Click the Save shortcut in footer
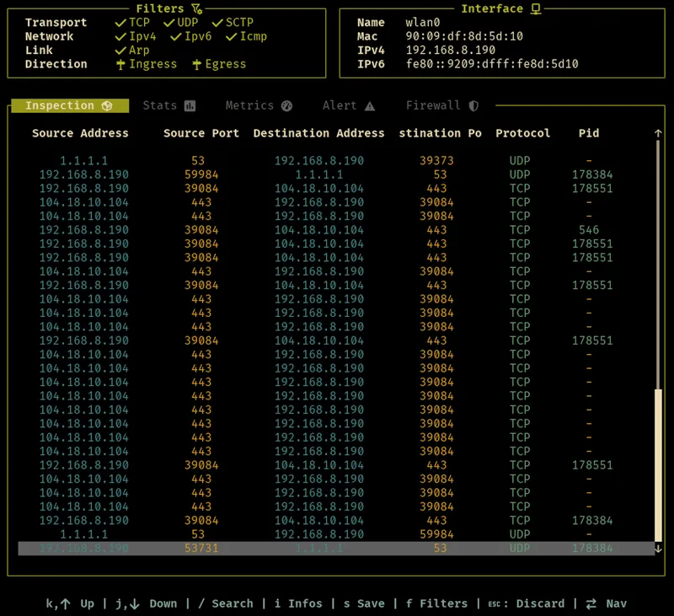This screenshot has height=616, width=674. tap(364, 603)
